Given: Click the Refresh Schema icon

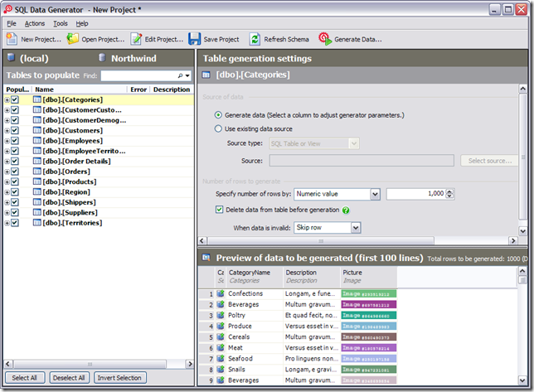Looking at the screenshot, I should click(x=255, y=39).
